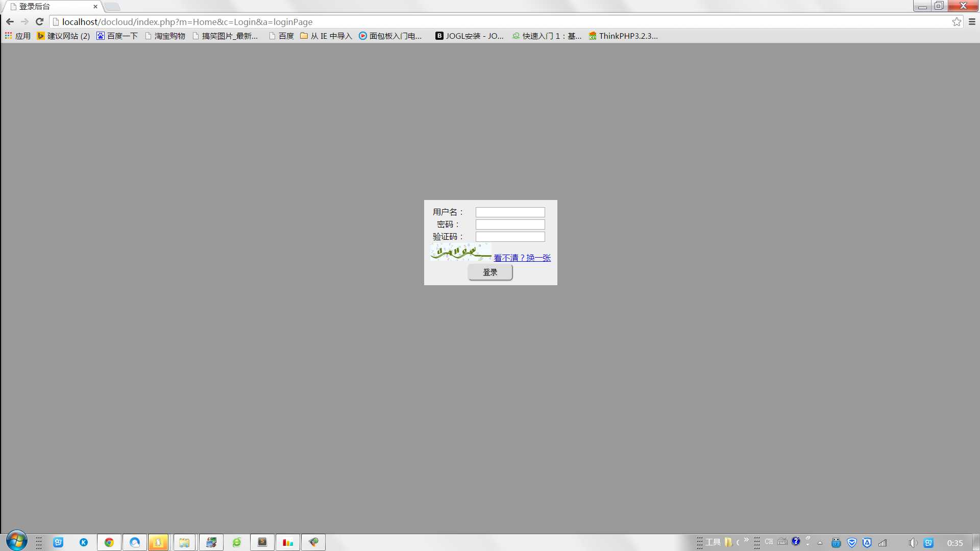
Task: Open the 百度 bookmark
Action: pos(281,36)
